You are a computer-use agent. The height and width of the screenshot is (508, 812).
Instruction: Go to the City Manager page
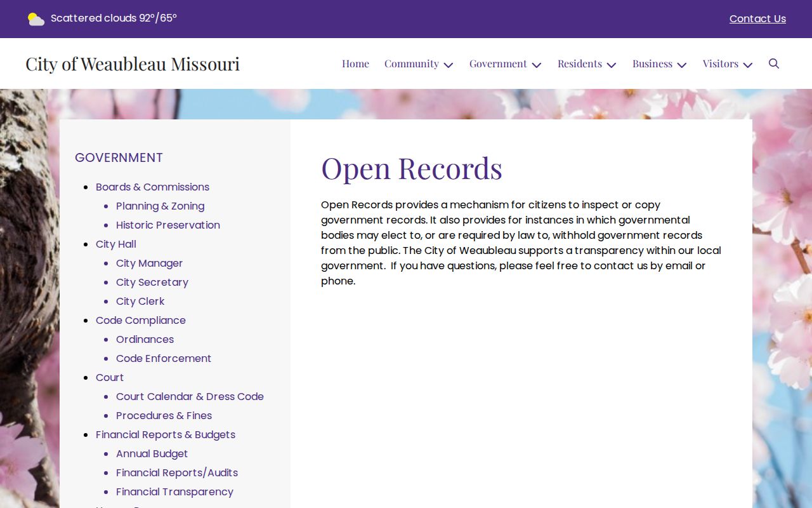149,263
